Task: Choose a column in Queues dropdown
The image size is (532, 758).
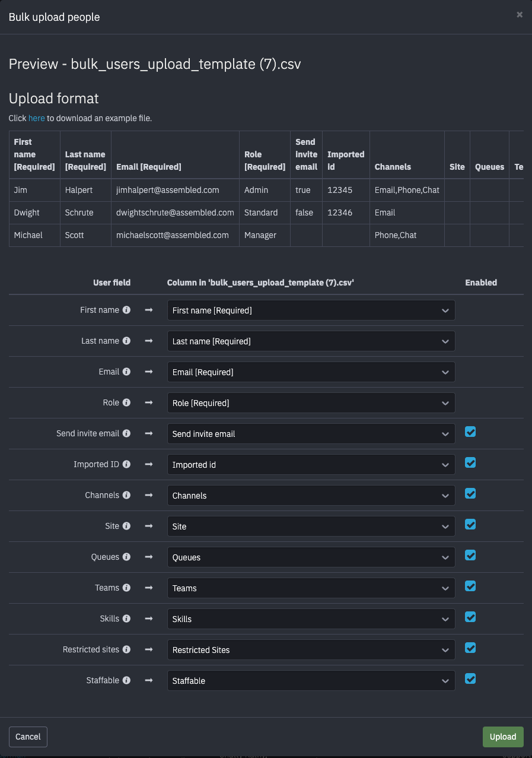Action: point(311,557)
